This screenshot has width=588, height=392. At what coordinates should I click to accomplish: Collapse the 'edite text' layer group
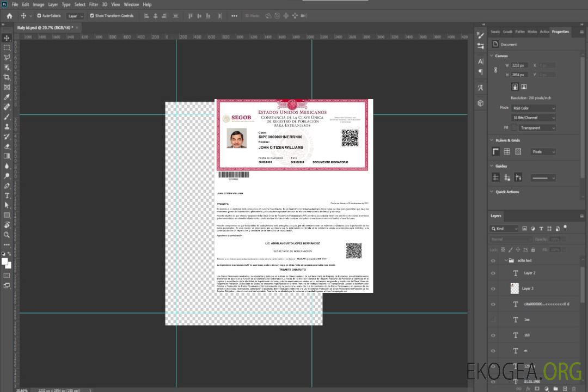click(506, 260)
